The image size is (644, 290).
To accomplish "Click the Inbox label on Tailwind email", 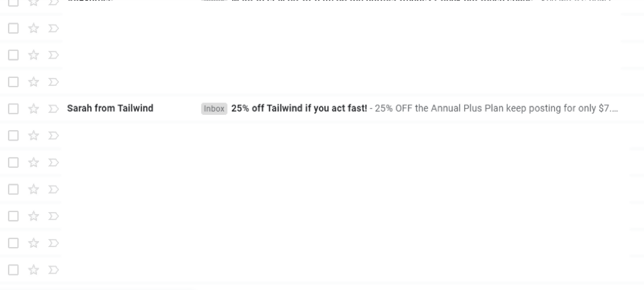I will pyautogui.click(x=214, y=109).
